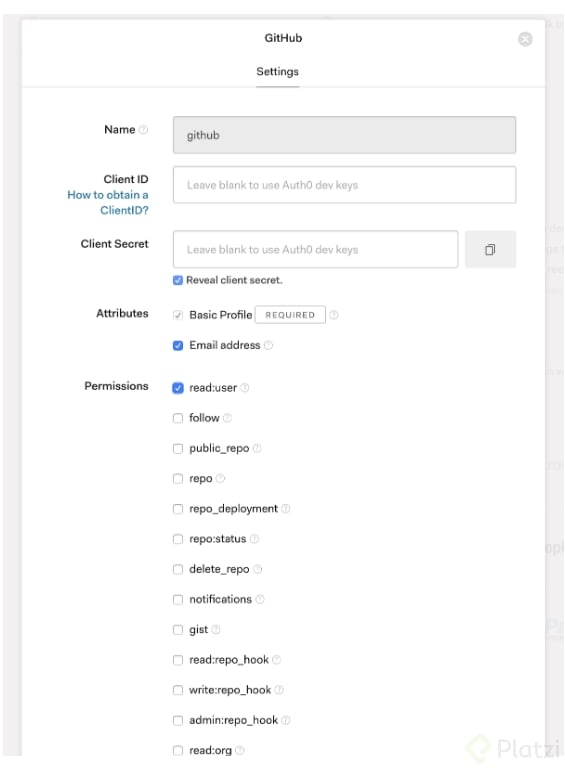Disable the Email address attribute

(178, 346)
